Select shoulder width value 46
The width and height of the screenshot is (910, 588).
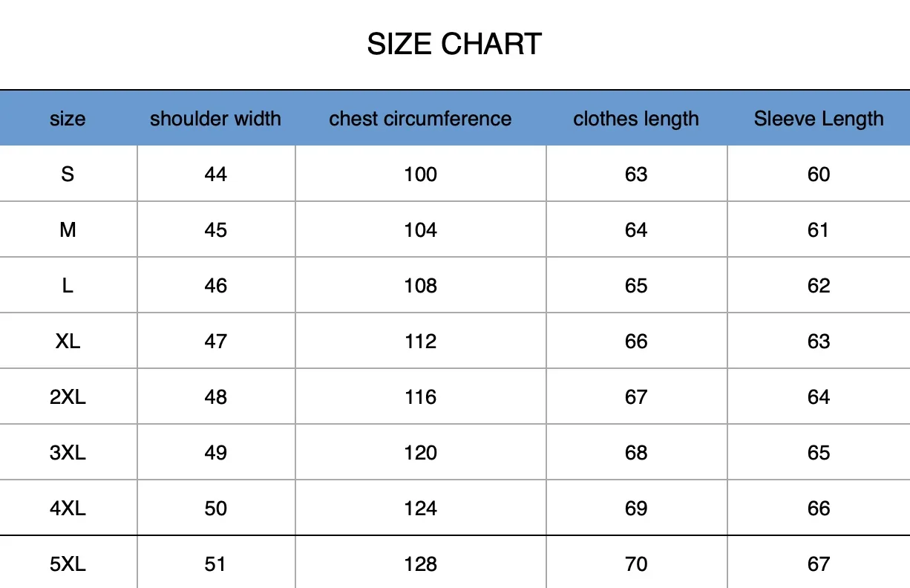215,285
